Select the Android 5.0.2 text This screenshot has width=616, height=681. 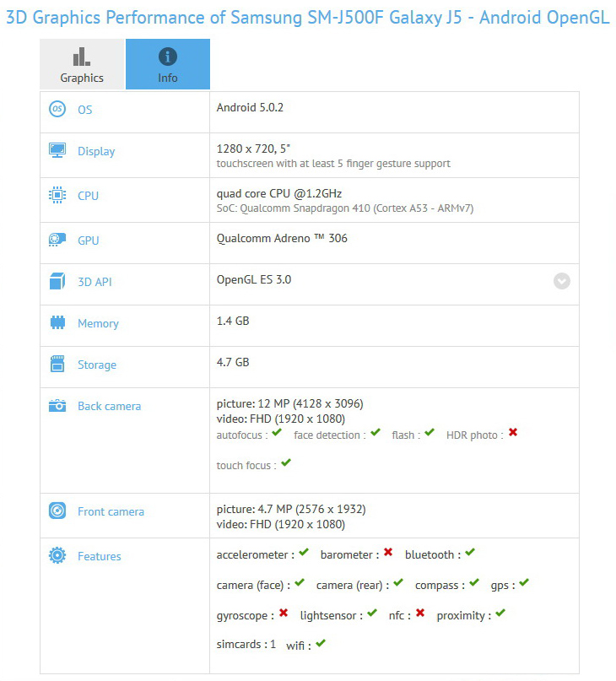(250, 108)
